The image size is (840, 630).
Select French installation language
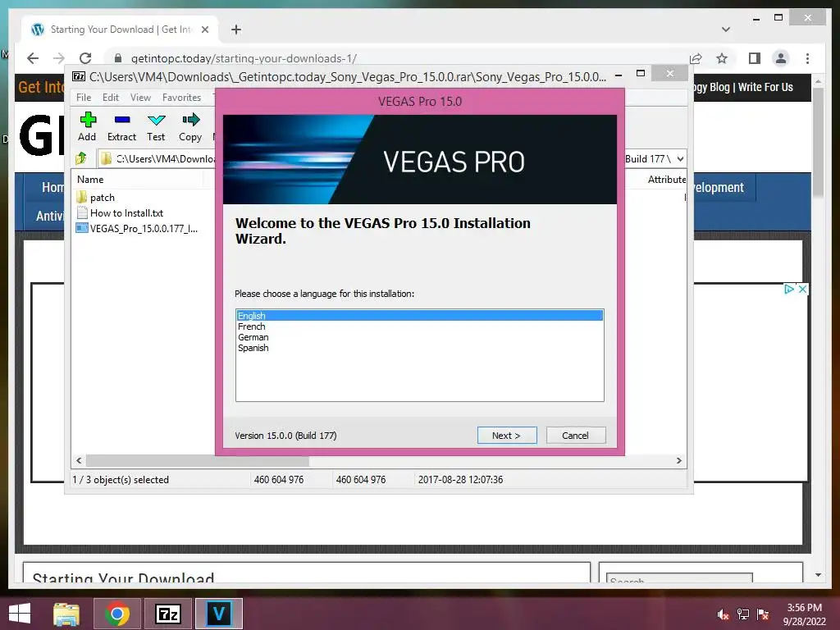pyautogui.click(x=420, y=326)
